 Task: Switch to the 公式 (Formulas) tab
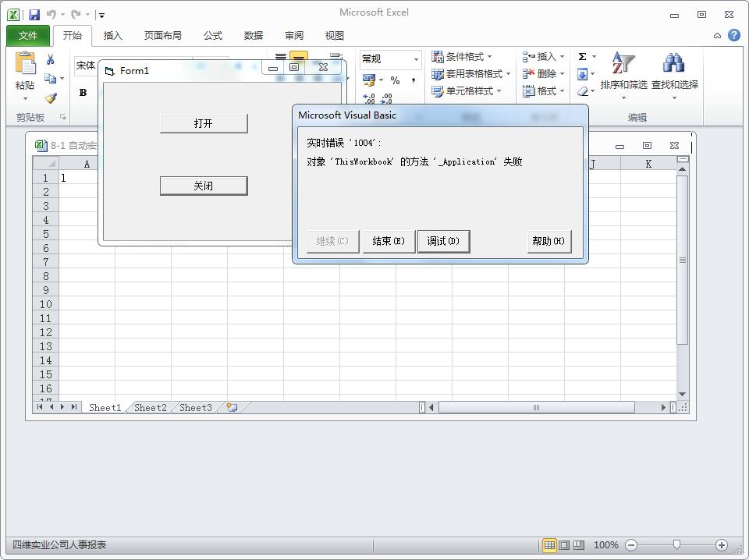213,36
